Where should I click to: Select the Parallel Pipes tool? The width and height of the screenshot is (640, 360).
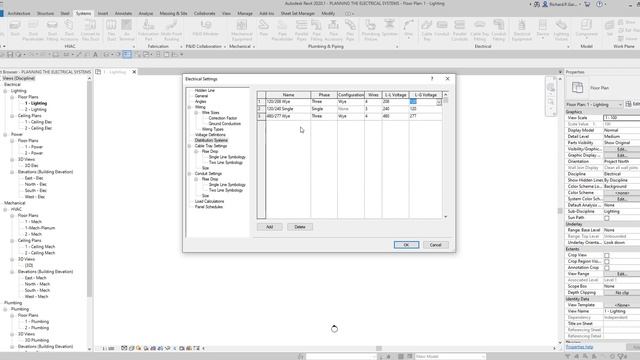point(302,29)
